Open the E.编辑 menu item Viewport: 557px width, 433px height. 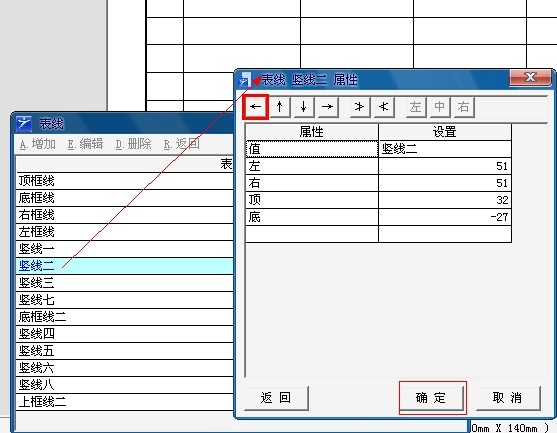86,144
